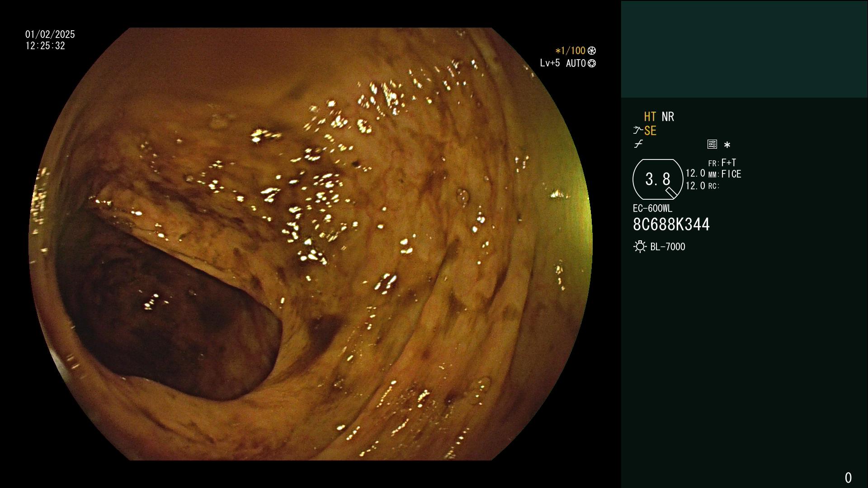Click the yellow SE label
Image resolution: width=868 pixels, height=488 pixels.
(650, 131)
